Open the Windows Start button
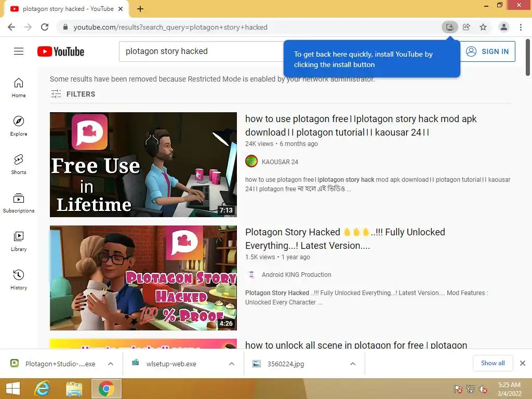 point(13,389)
